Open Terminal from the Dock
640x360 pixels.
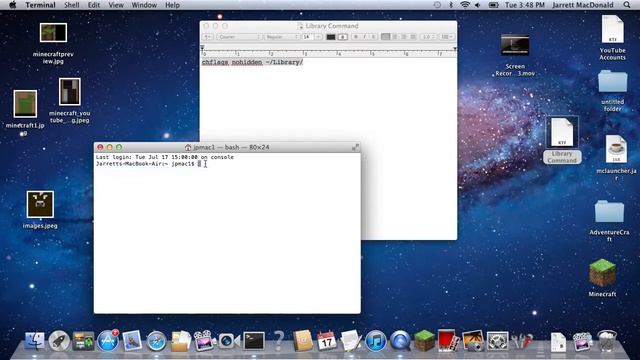tap(254, 340)
